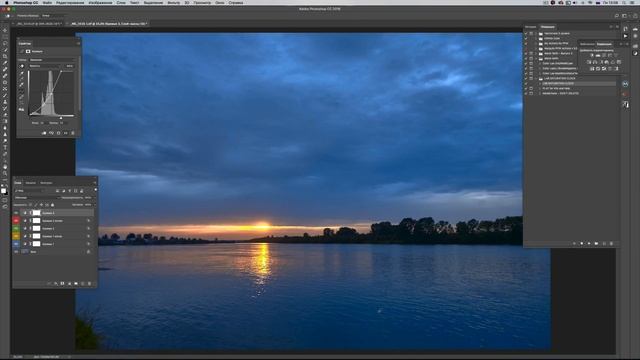Select the Eyedropper tool in left toolbar

5,63
